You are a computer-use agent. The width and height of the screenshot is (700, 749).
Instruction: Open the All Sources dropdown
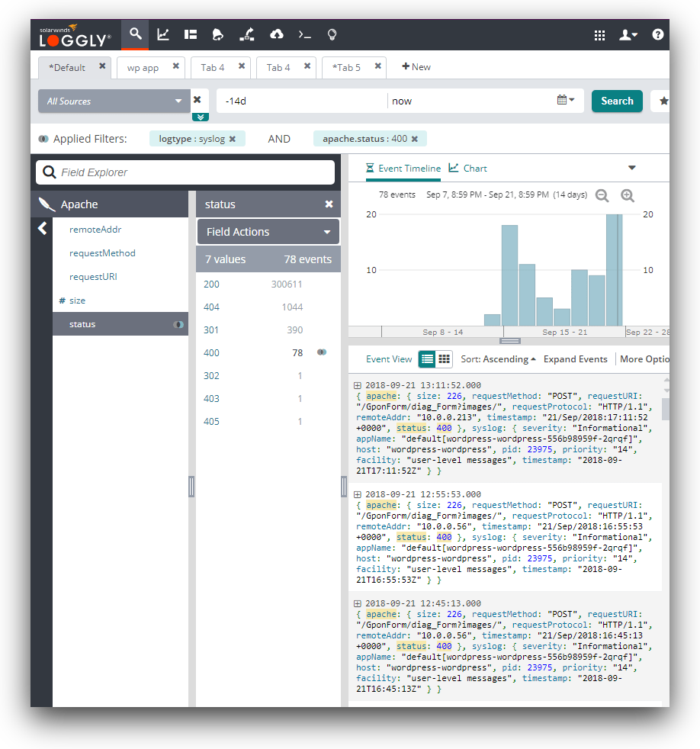point(114,101)
